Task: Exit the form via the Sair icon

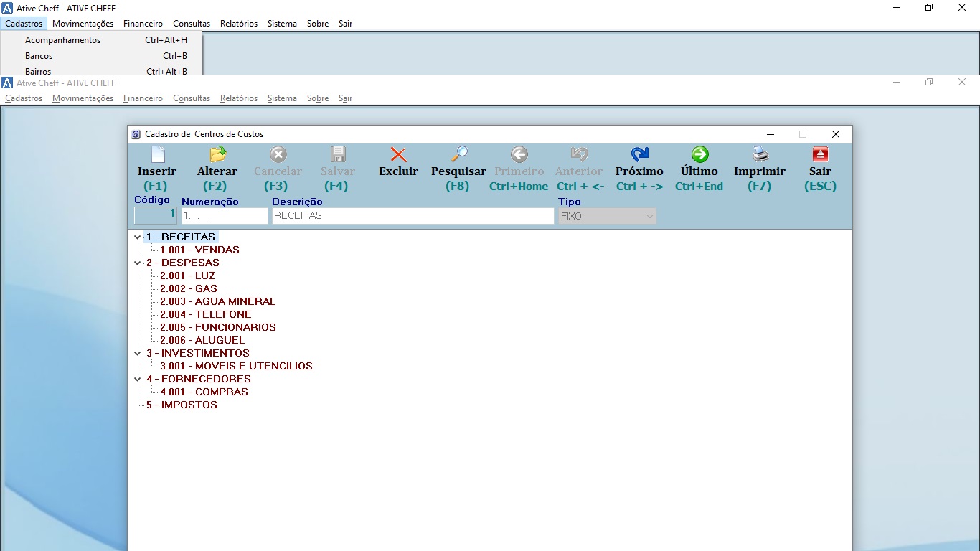Action: coord(820,154)
